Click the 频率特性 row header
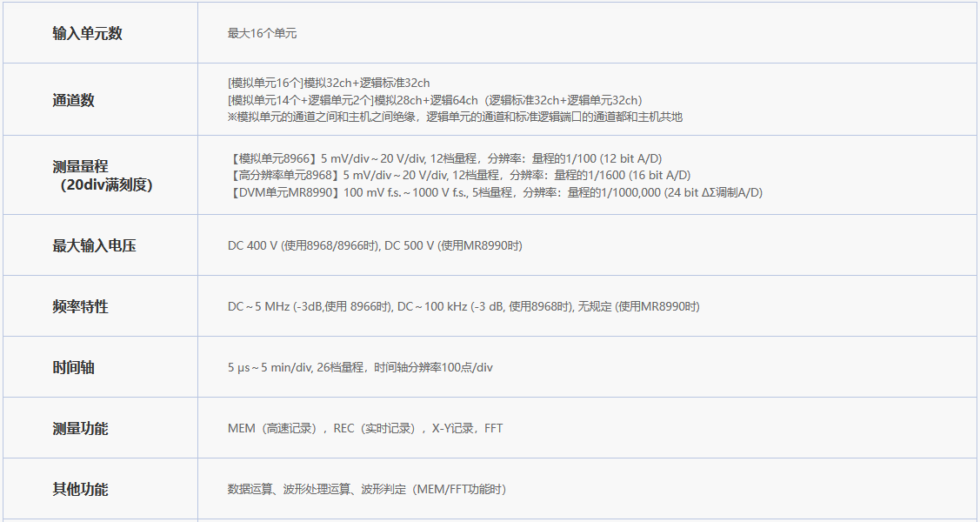Viewport: 980px width, 522px height. [x=80, y=306]
